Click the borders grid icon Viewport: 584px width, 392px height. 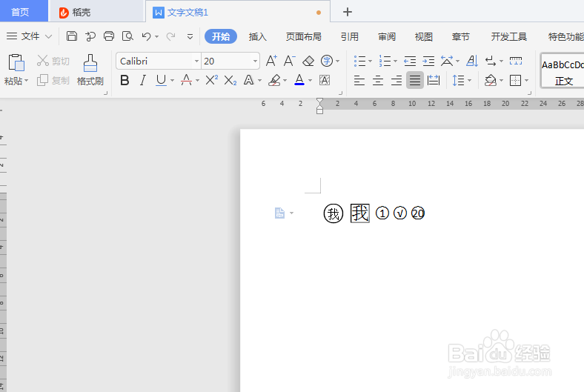point(516,80)
